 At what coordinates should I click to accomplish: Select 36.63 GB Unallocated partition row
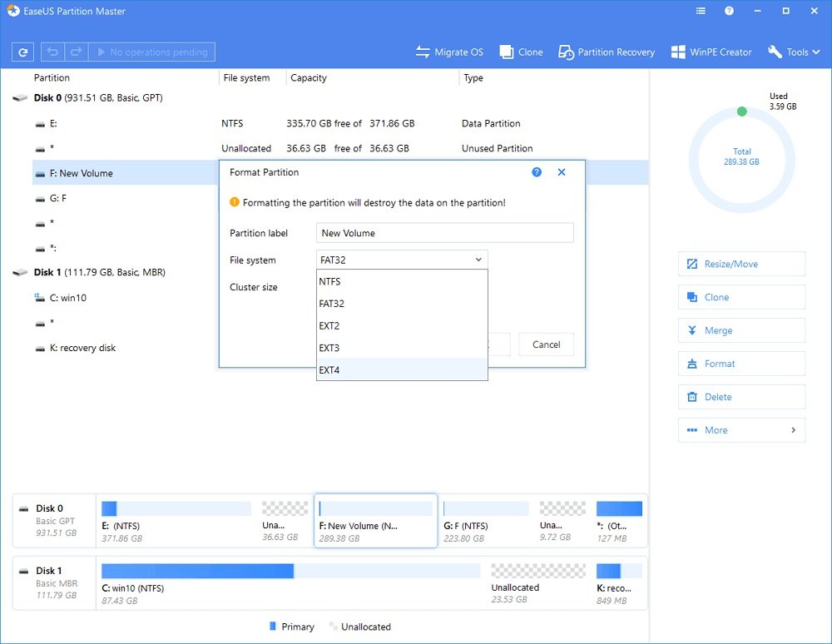pyautogui.click(x=339, y=149)
